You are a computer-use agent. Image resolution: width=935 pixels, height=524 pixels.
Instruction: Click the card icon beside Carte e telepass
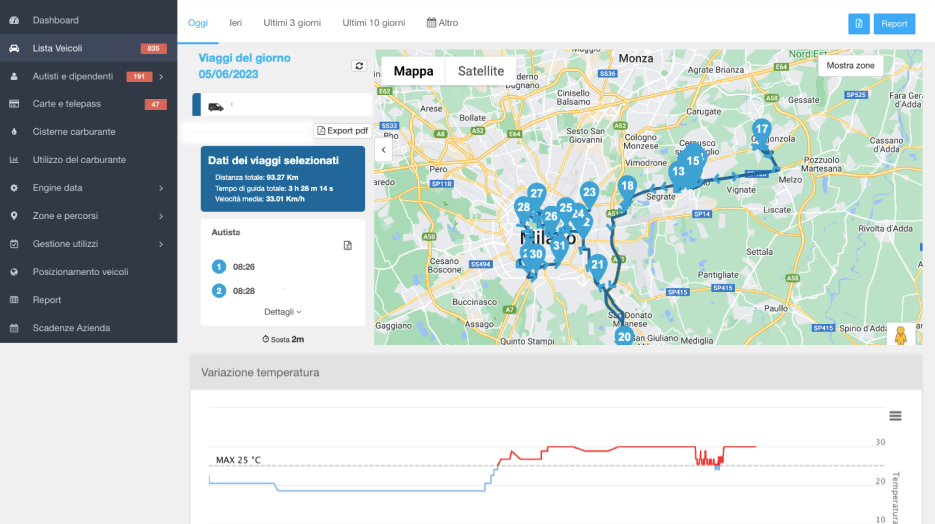14,104
